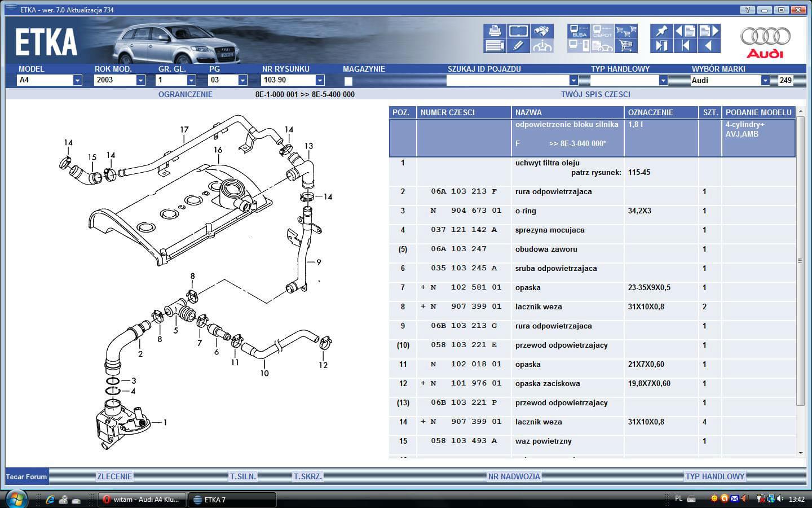Image resolution: width=812 pixels, height=508 pixels.
Task: Click the NAZWA column header
Action: point(568,112)
